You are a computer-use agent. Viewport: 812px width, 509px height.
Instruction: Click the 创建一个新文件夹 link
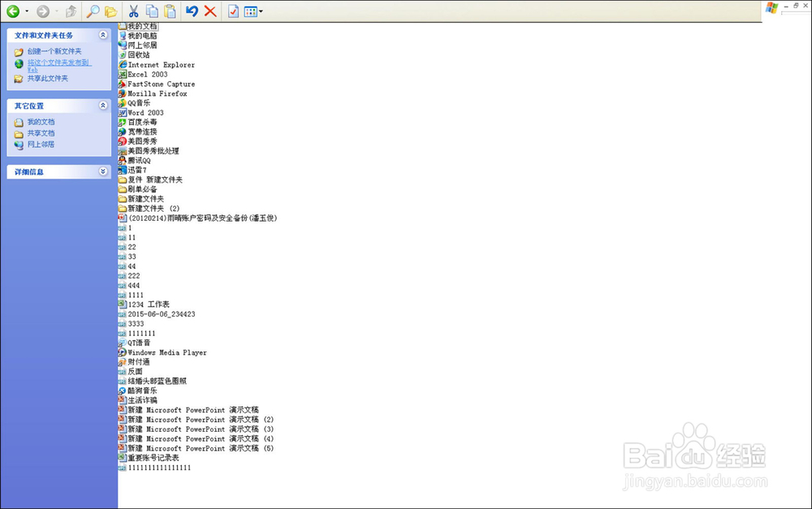click(x=54, y=51)
